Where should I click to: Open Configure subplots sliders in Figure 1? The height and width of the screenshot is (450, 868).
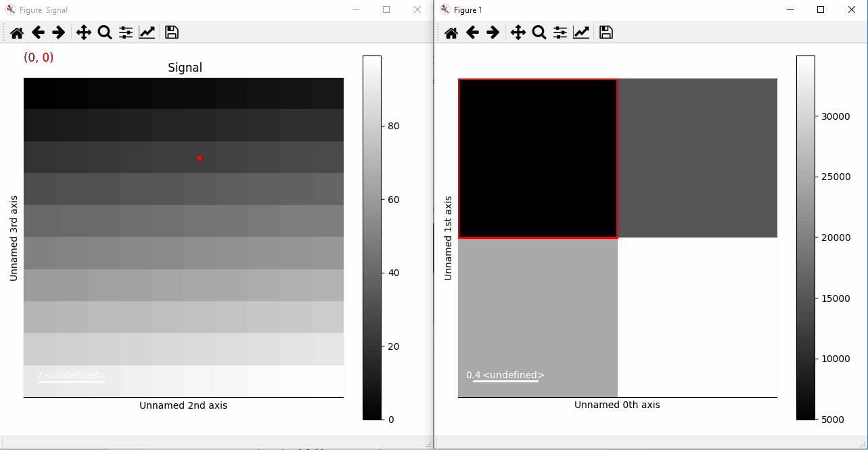pos(560,32)
